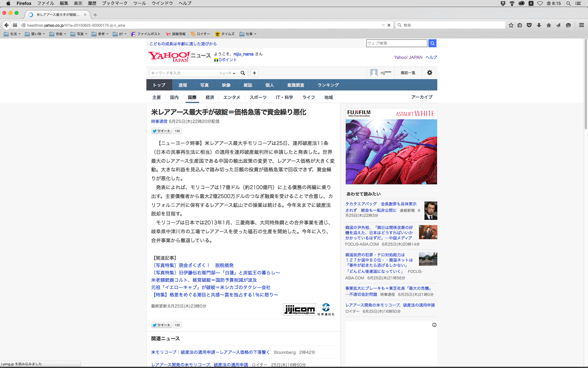Click the plus button beside keyword search

(x=254, y=73)
